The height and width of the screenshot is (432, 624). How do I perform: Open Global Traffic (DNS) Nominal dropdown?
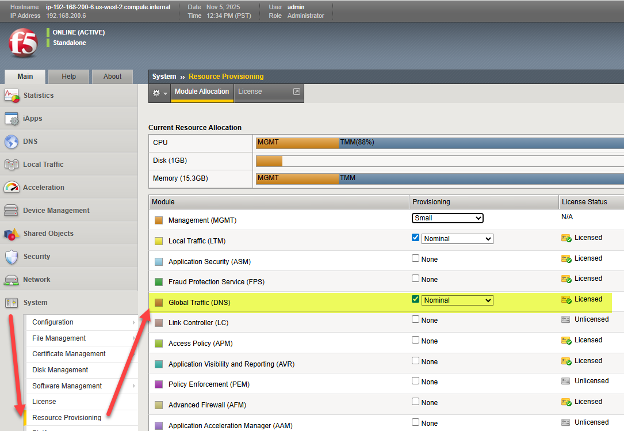pos(457,299)
